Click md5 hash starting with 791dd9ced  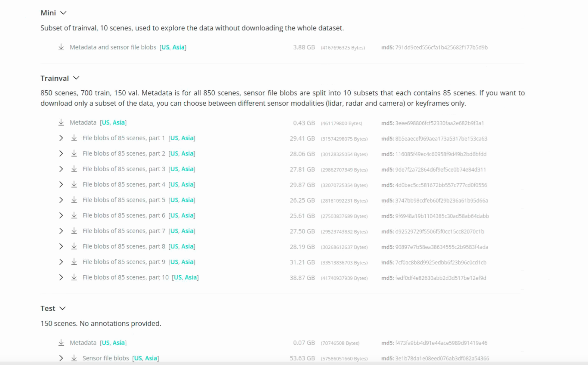[441, 48]
